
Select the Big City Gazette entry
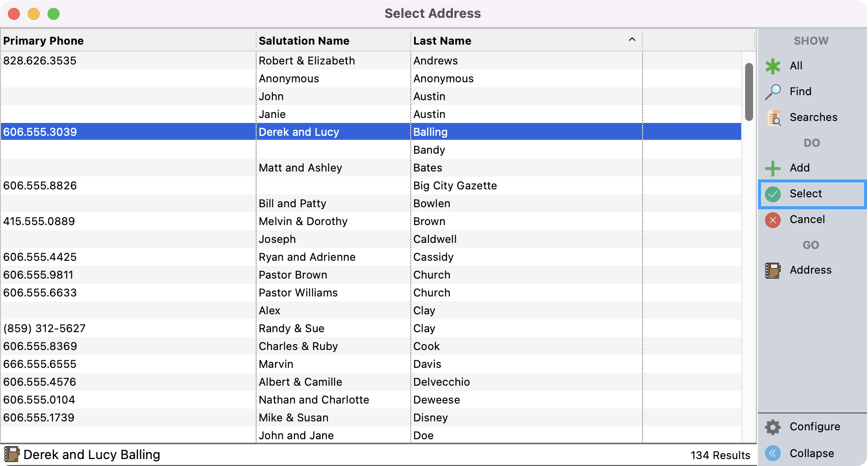tap(455, 185)
